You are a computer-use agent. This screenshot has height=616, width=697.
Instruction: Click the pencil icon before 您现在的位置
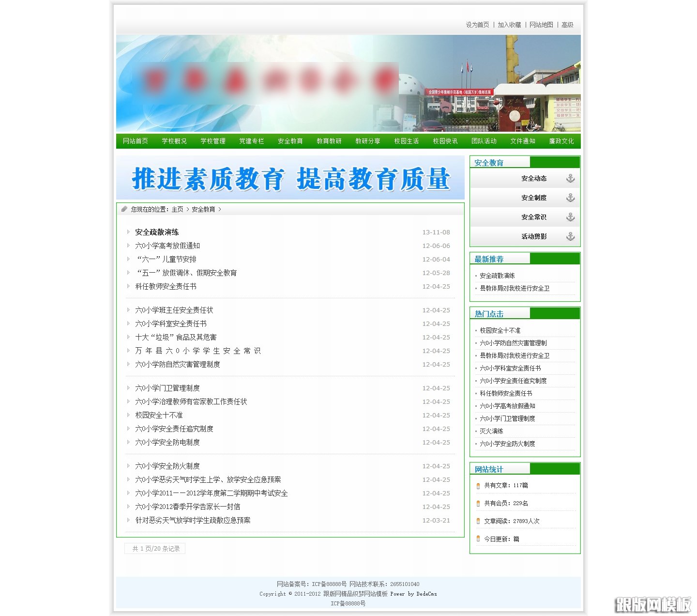coord(124,209)
